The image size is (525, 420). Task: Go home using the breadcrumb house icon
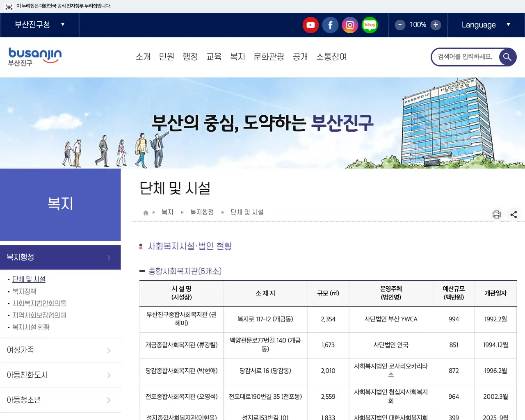pyautogui.click(x=145, y=212)
